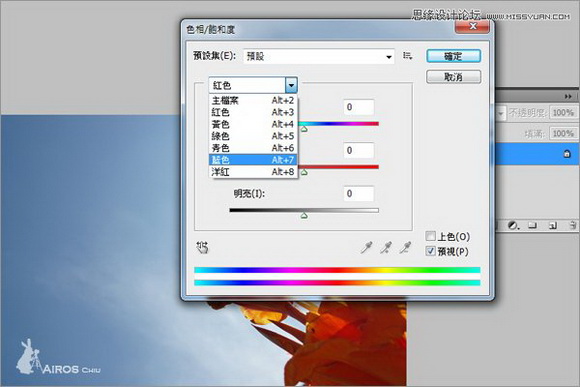Screen dimensions: 580x387
Task: Uncheck the 預視(P) preview checkbox
Action: click(431, 251)
